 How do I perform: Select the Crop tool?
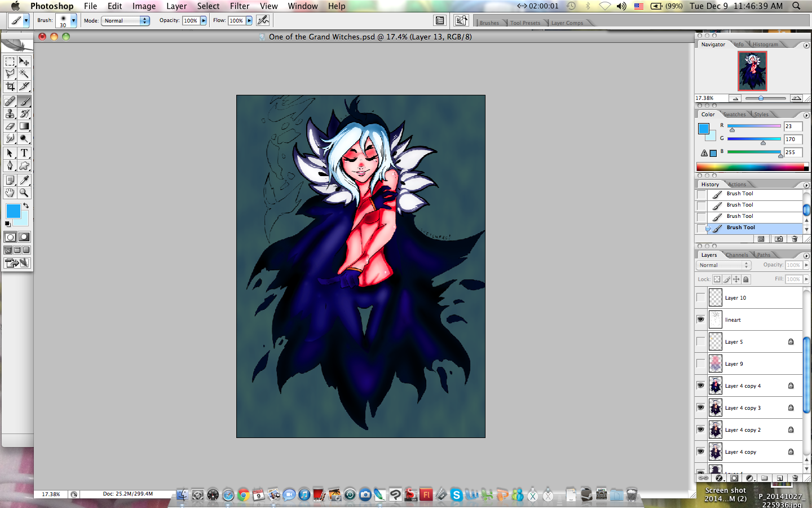[x=10, y=86]
